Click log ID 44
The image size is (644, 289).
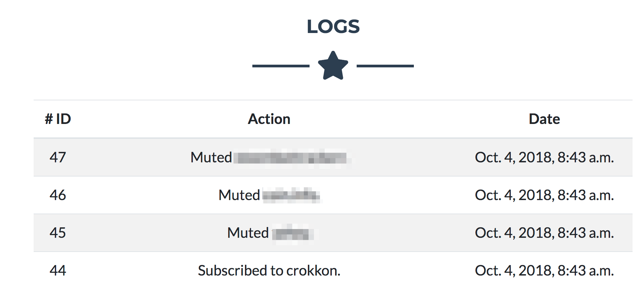pyautogui.click(x=58, y=270)
